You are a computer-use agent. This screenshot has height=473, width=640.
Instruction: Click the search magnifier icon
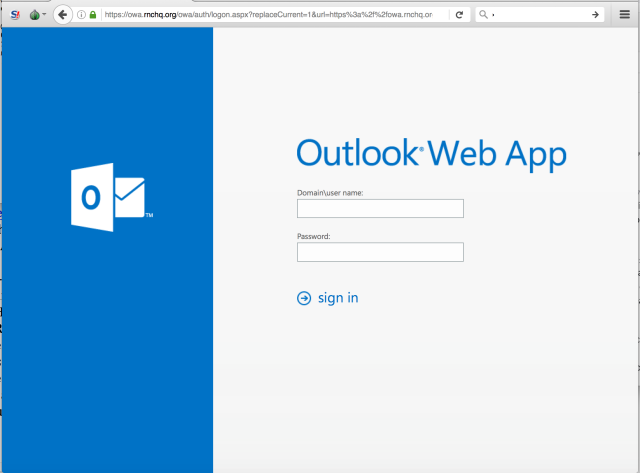pos(483,15)
